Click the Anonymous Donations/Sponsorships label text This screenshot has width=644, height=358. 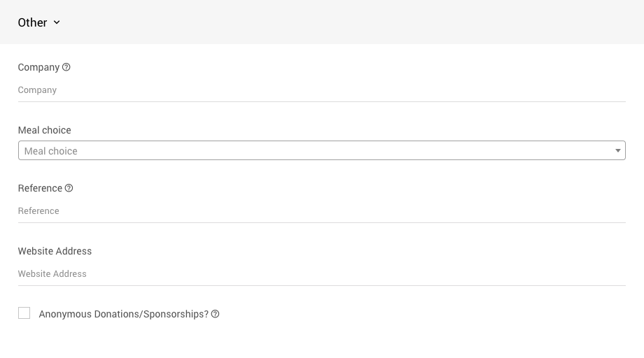[x=123, y=314]
